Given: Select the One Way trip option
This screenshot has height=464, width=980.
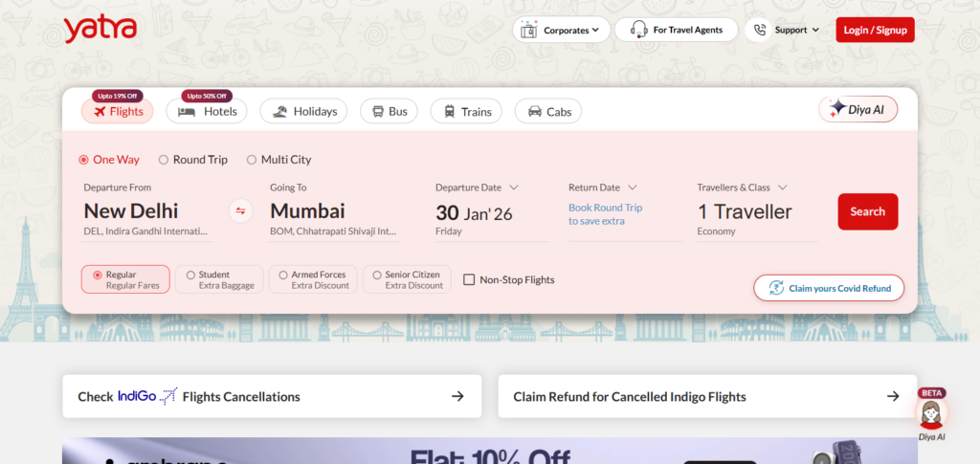Looking at the screenshot, I should click(x=109, y=160).
